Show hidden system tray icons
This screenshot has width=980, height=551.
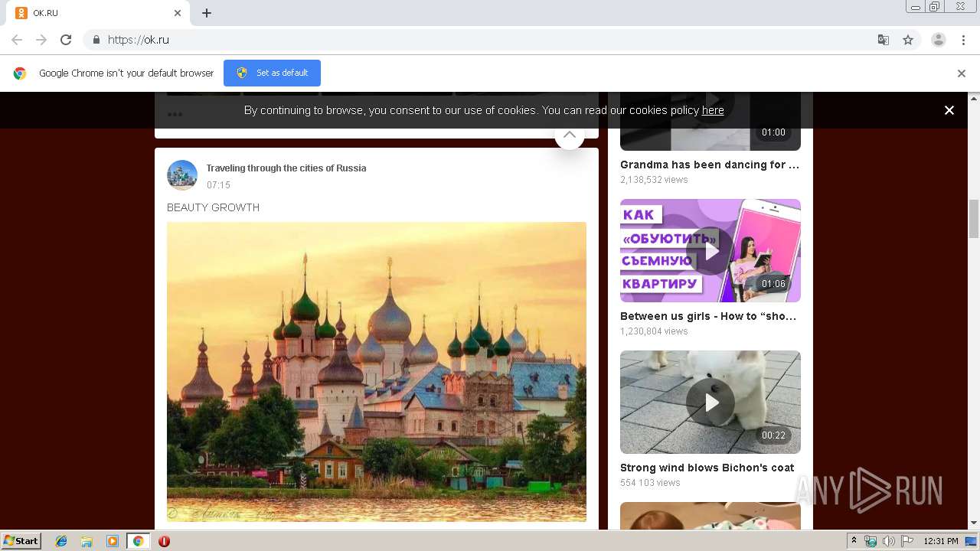pyautogui.click(x=854, y=541)
